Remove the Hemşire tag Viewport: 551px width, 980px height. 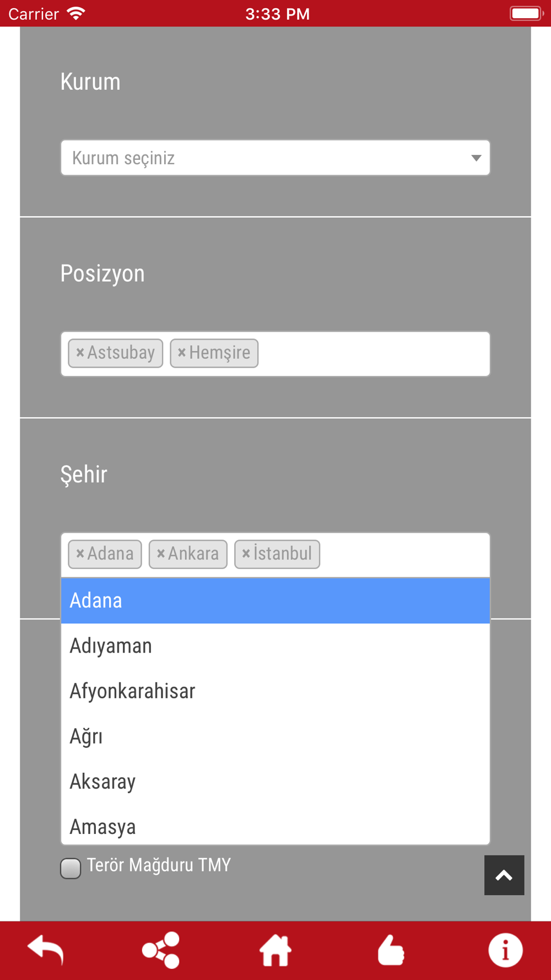click(182, 353)
